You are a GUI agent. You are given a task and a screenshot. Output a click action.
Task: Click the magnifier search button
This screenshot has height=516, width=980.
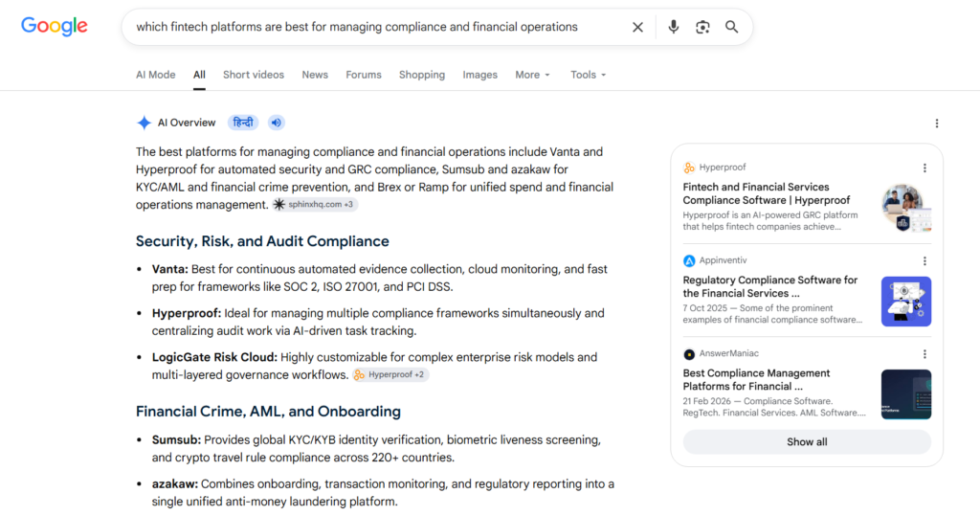[x=731, y=27]
